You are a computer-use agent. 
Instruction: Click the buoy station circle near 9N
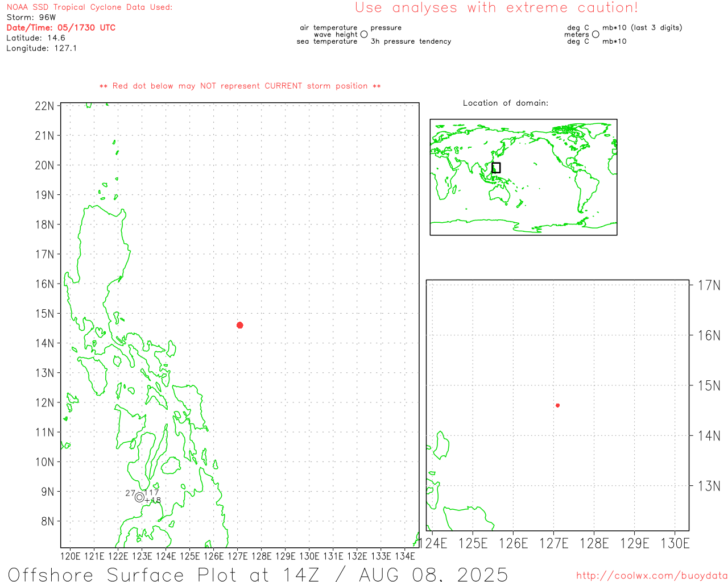point(139,497)
